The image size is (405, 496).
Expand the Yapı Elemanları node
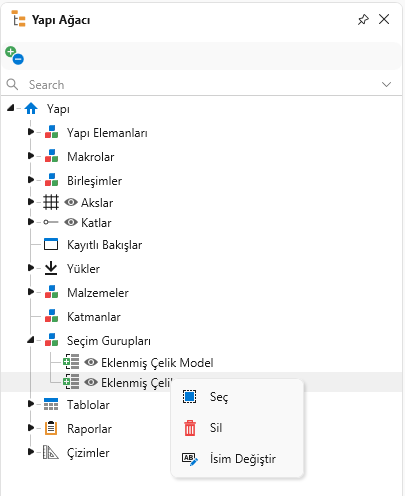[31, 132]
